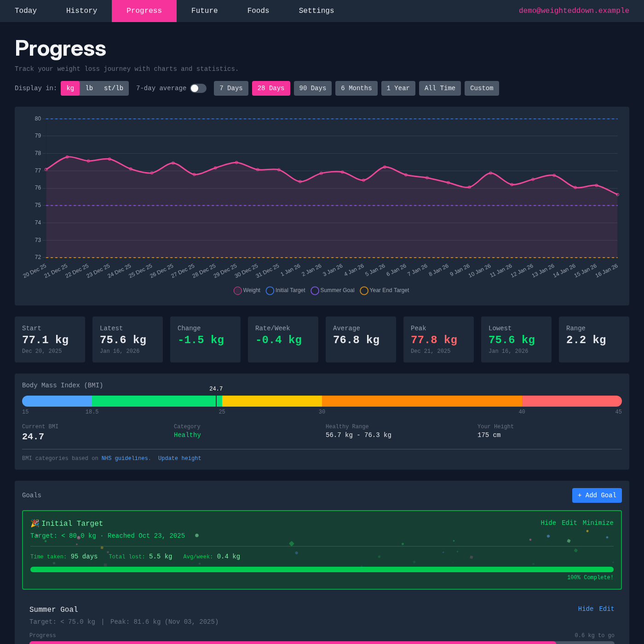
Task: Click the Weight legend marker
Action: click(x=238, y=291)
